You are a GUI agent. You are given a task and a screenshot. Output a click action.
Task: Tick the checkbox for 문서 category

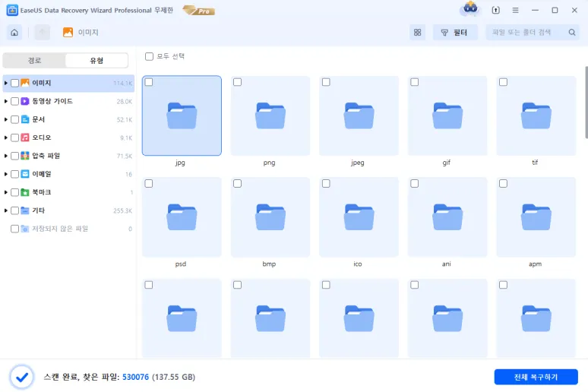[x=15, y=119]
